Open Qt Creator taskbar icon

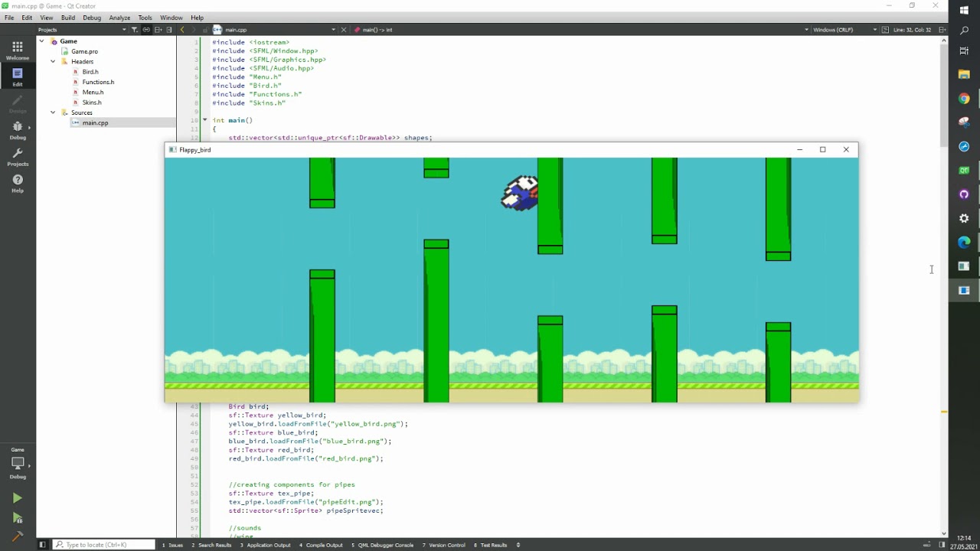click(x=964, y=171)
